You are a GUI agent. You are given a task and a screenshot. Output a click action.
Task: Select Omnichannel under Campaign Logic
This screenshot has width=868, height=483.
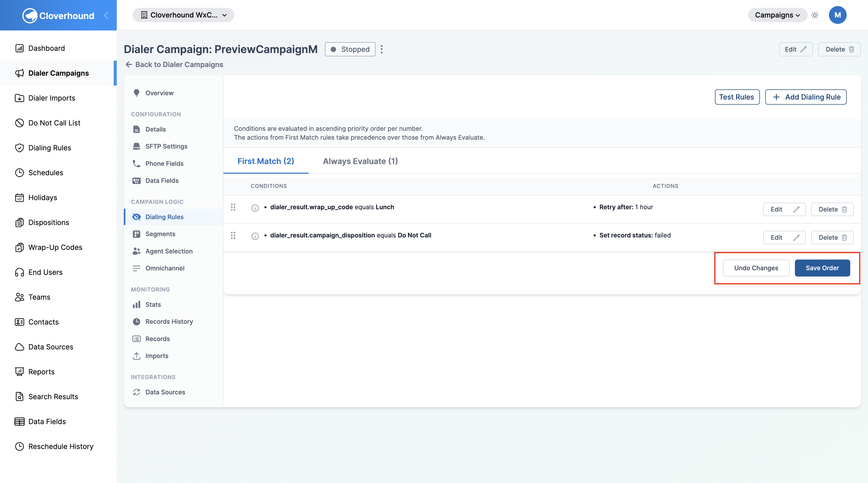pyautogui.click(x=174, y=268)
